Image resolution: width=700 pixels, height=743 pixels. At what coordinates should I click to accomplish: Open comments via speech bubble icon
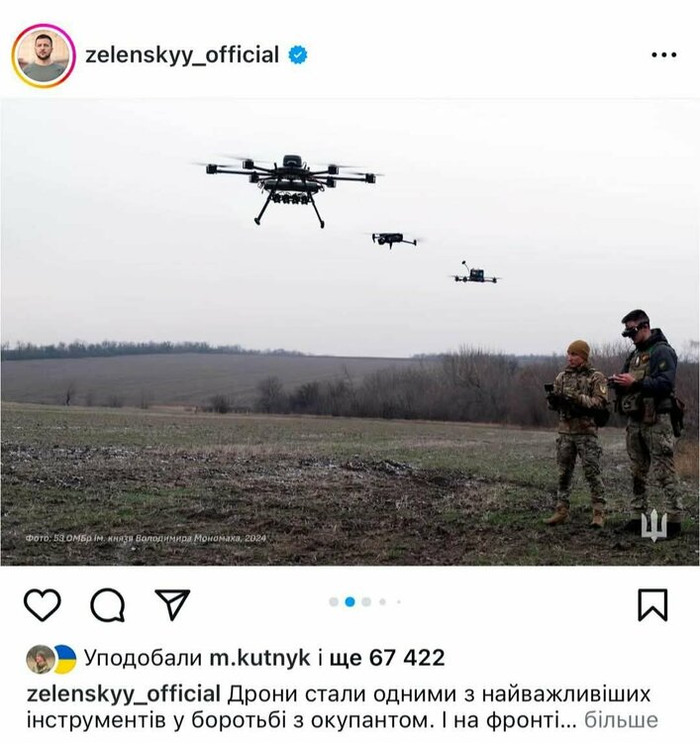[x=108, y=604]
